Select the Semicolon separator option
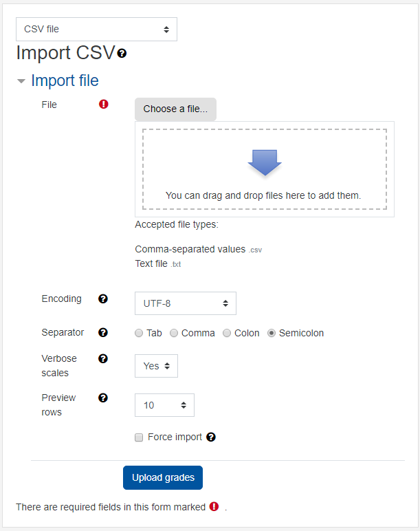This screenshot has height=531, width=420. 272,333
